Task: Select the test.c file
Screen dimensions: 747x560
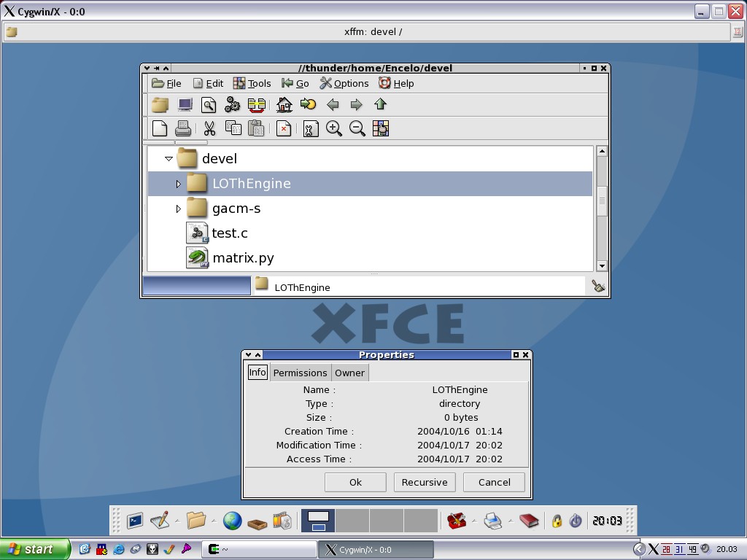Action: coord(230,233)
